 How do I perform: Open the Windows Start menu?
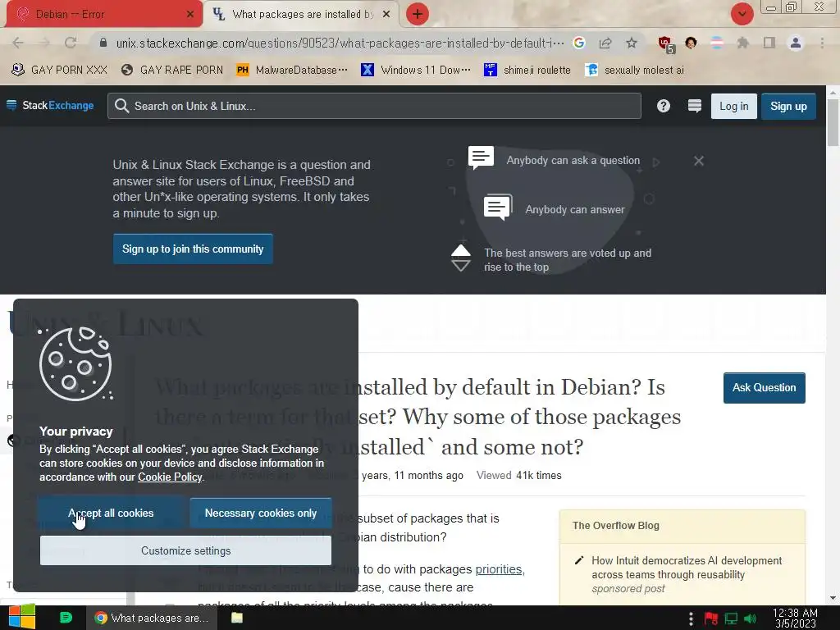coord(22,618)
